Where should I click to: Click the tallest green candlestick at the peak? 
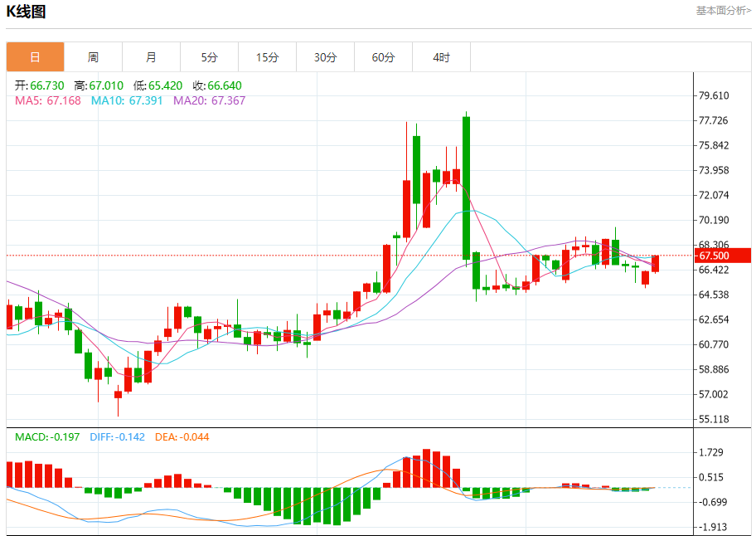click(466, 188)
